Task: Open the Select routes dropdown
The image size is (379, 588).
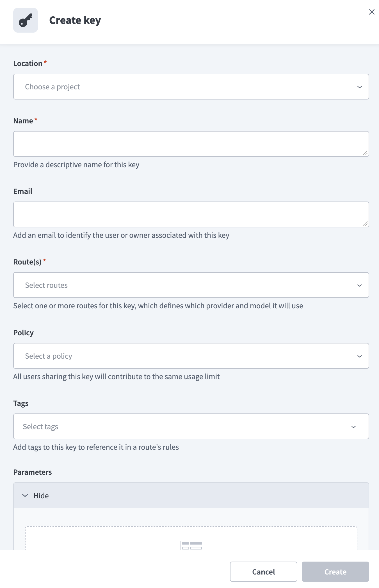Action: pyautogui.click(x=191, y=285)
